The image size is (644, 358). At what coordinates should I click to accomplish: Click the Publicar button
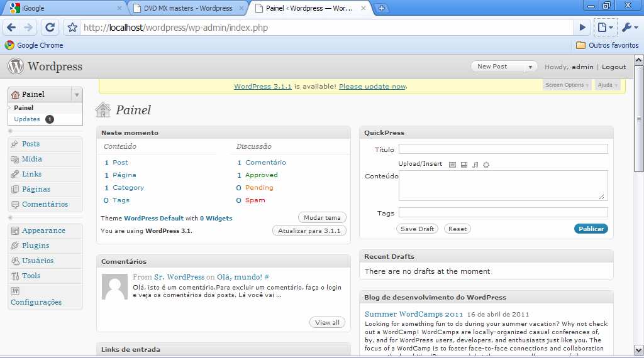point(591,229)
